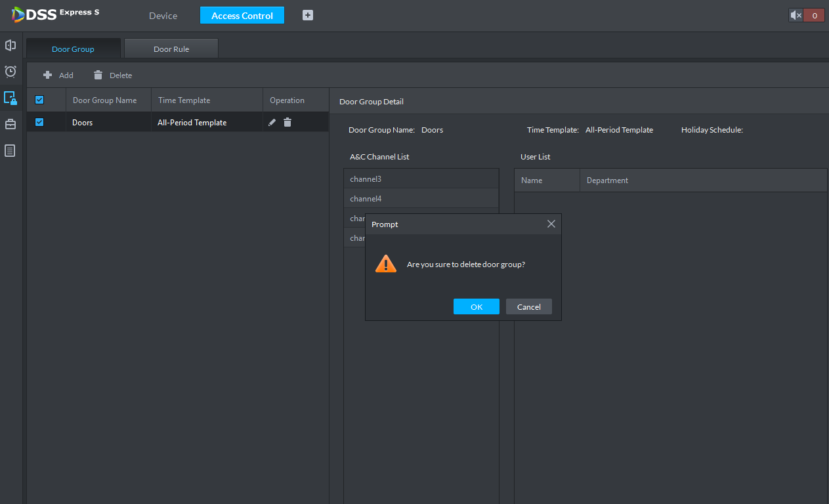Confirm deletion with the OK button

(x=476, y=306)
